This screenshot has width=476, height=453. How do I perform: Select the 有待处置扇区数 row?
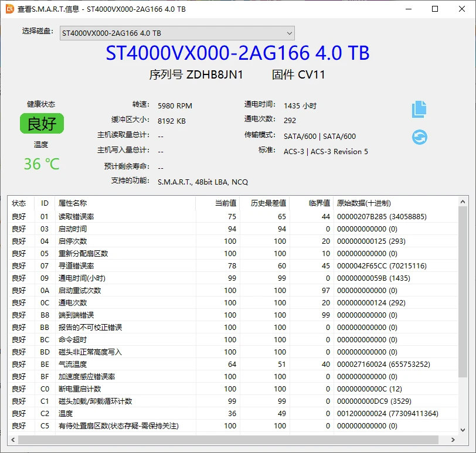tap(233, 425)
